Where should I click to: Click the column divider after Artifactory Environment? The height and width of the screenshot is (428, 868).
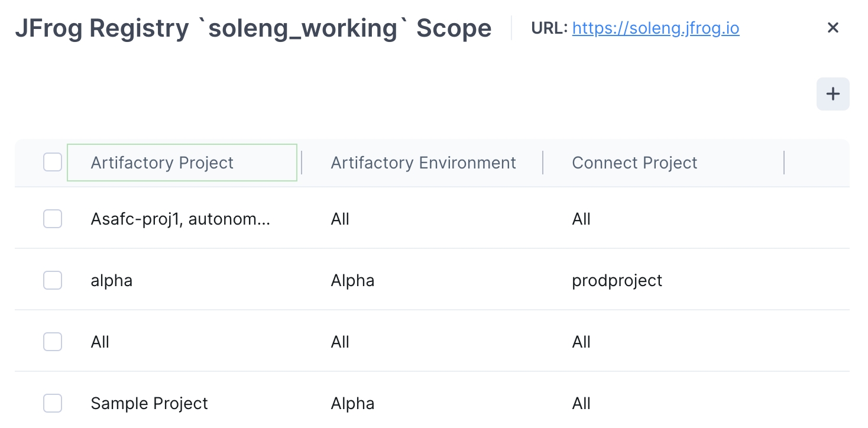[x=543, y=163]
